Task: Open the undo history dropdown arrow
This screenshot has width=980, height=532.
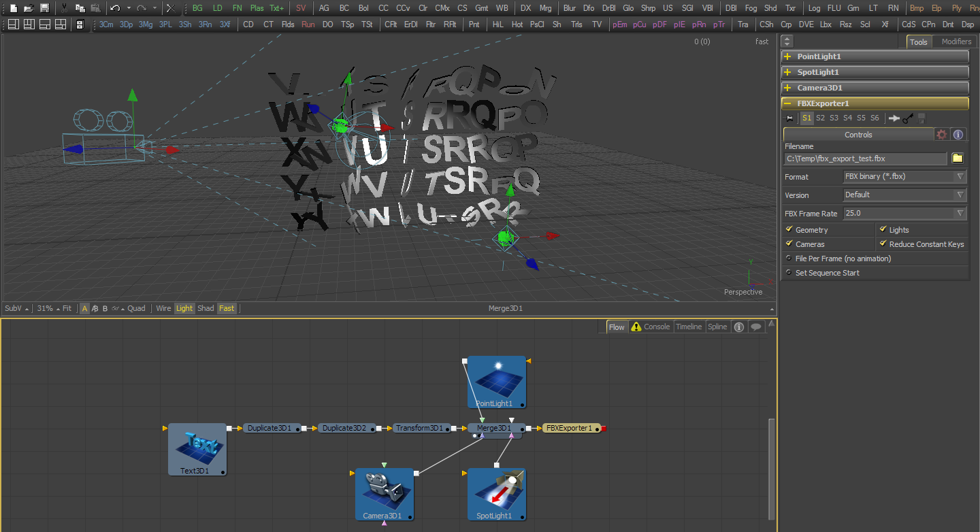Action: (129, 8)
